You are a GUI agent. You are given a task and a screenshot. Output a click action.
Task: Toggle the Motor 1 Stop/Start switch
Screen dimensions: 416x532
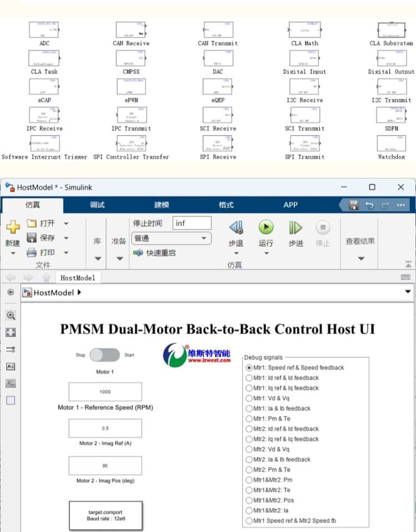coord(105,355)
